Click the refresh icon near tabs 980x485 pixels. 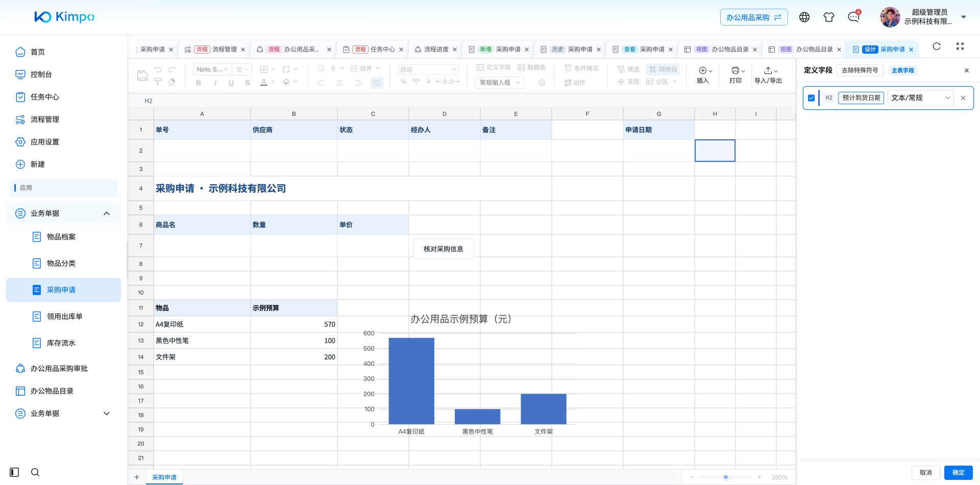[937, 46]
